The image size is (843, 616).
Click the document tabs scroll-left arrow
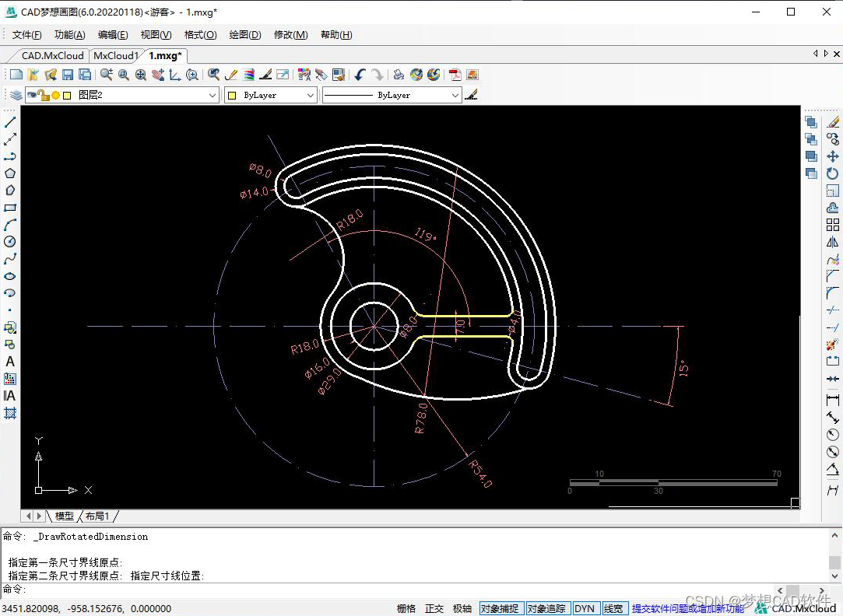816,54
